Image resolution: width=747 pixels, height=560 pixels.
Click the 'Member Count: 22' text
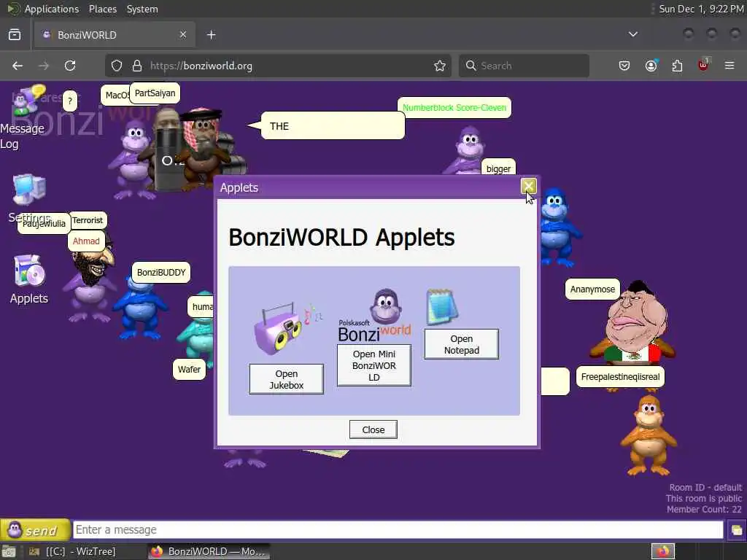coord(704,510)
